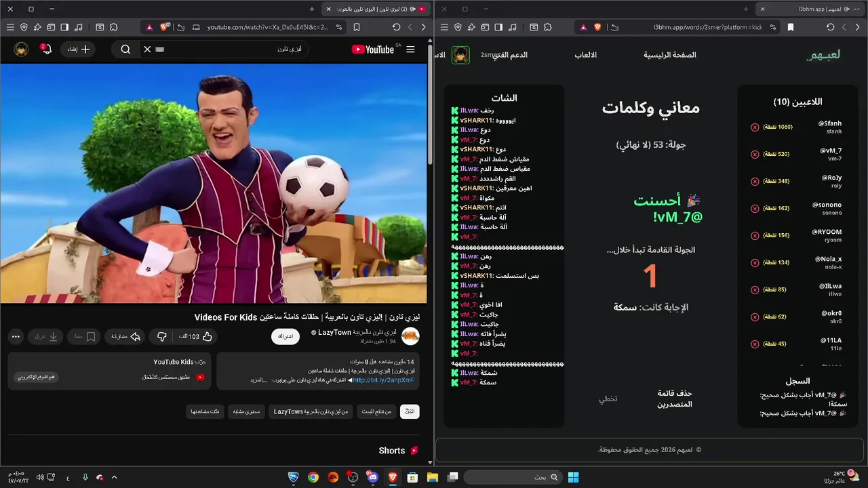This screenshot has width=868, height=488.
Task: Like the LazyTown video (103 ألف)
Action: 196,336
